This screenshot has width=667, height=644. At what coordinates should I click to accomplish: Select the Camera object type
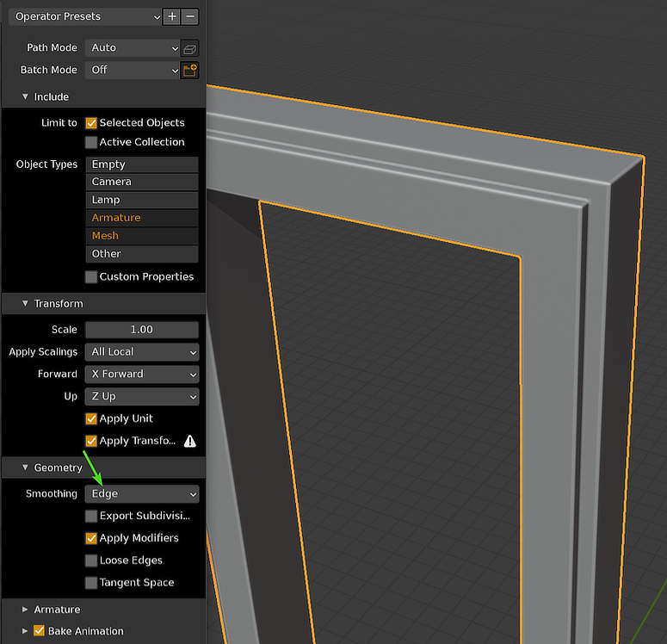(x=142, y=182)
